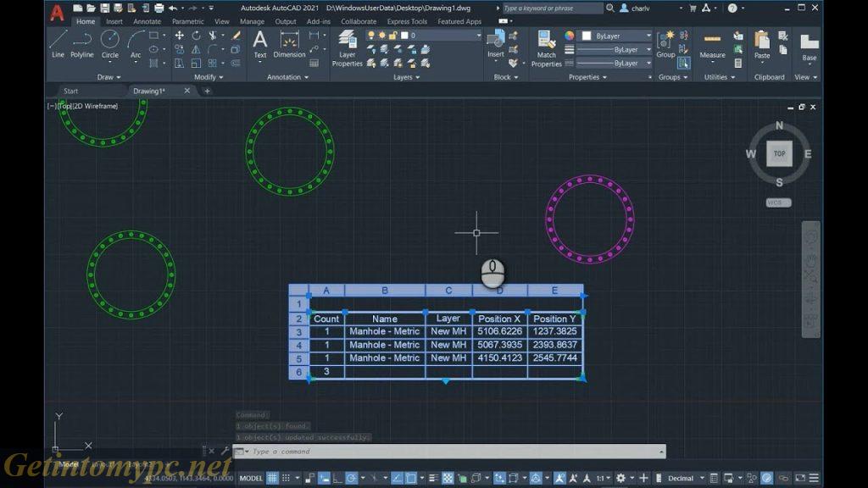Select the Drawing1* file tab
The height and width of the screenshot is (488, 868).
click(x=149, y=91)
